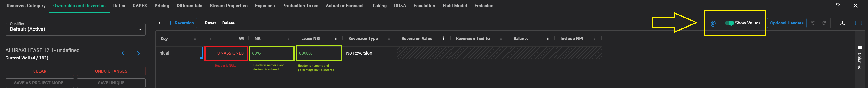The width and height of the screenshot is (868, 88).
Task: Collapse the side panel with the chevron
Action: pos(160,23)
